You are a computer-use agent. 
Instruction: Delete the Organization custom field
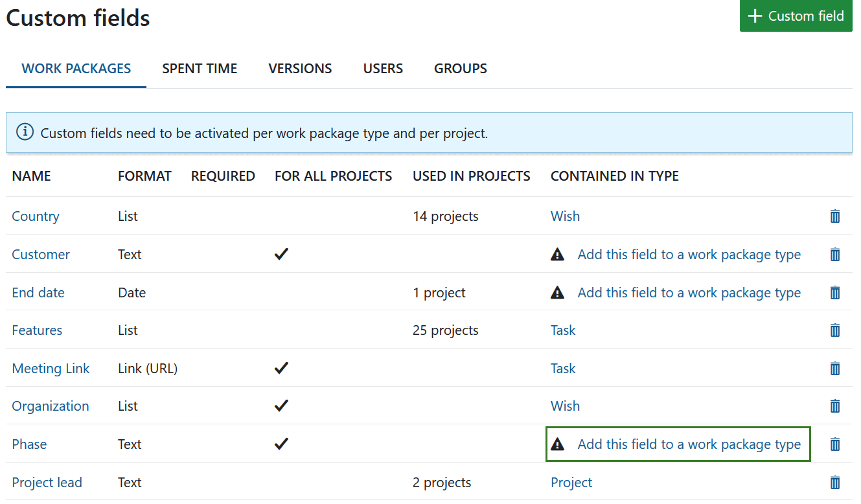click(x=834, y=406)
